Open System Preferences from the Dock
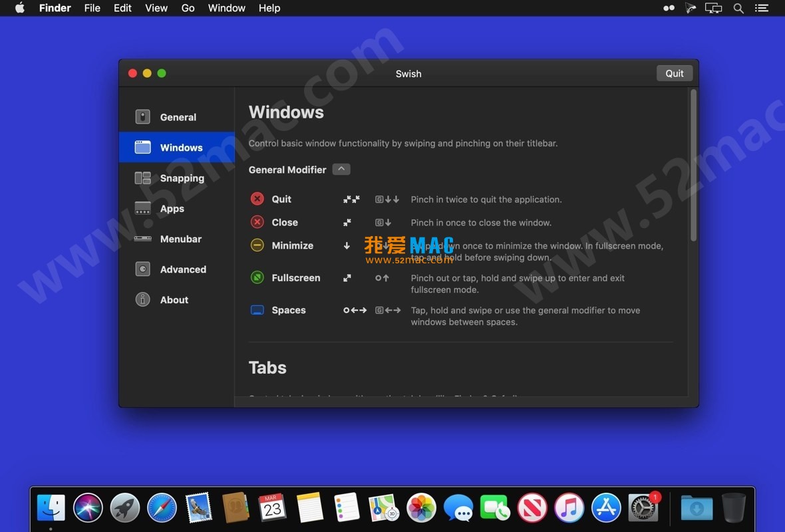 coord(644,507)
